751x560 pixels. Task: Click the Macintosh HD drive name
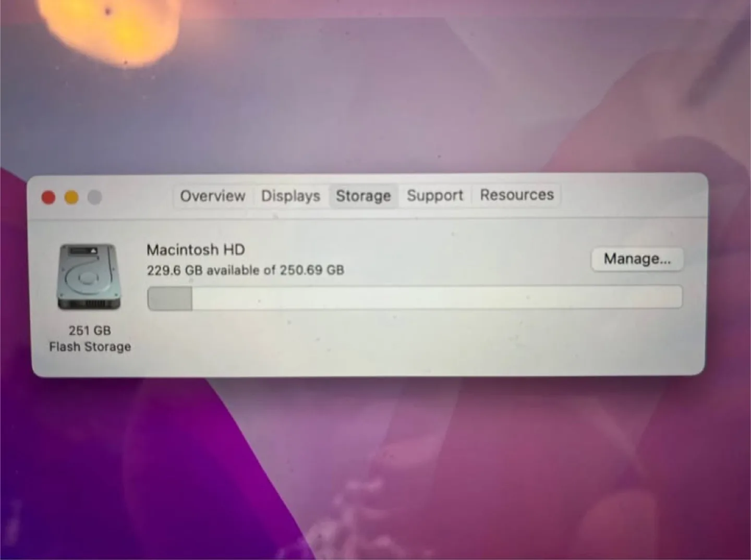click(196, 250)
